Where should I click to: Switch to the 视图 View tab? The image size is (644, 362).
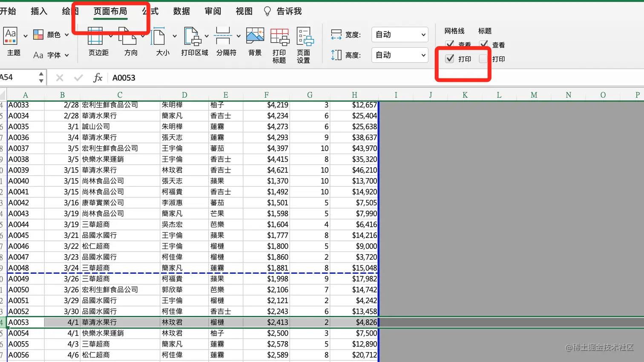coord(244,11)
